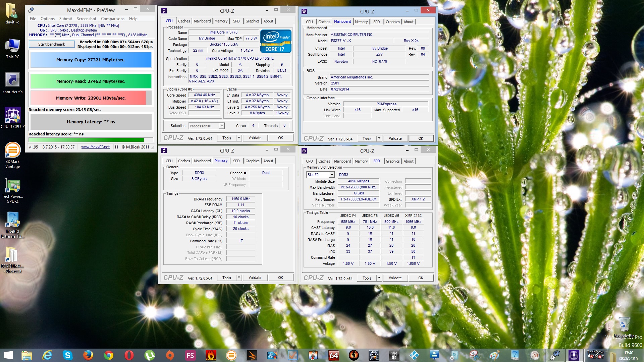Click DRAM Frequency value 1150.9 MHz
Viewport: 644px width, 362px height.
click(240, 199)
